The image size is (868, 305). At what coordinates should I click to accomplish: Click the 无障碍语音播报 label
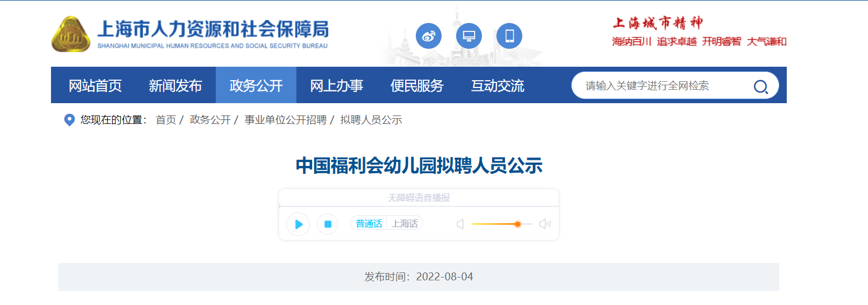tap(419, 198)
